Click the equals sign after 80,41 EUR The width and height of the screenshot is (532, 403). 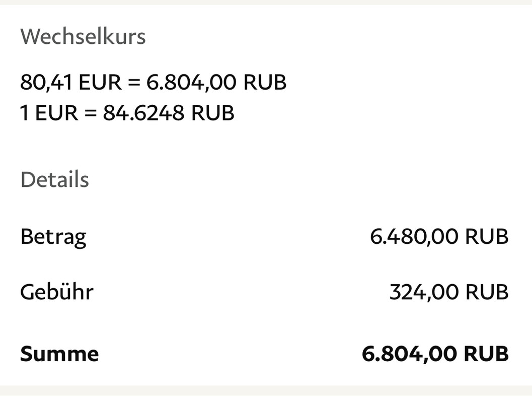tap(134, 82)
